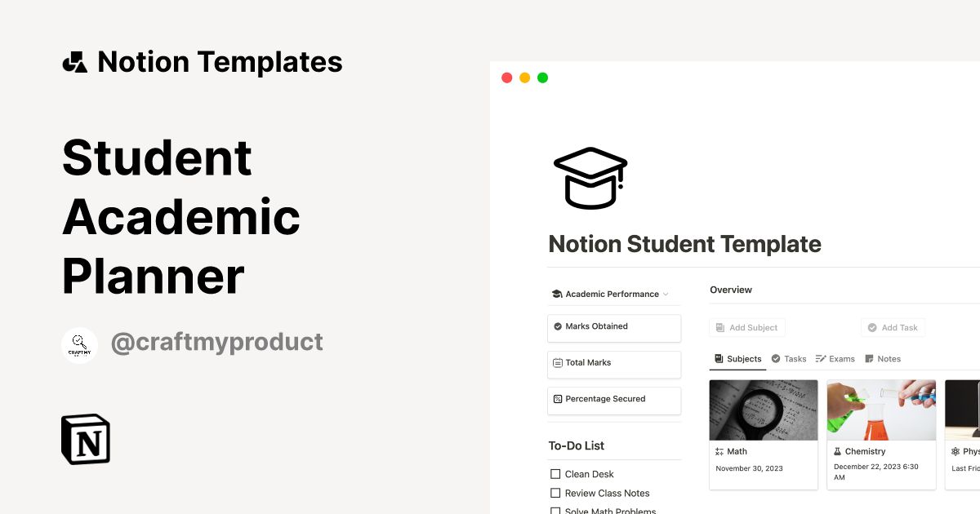Viewport: 980px width, 514px height.
Task: Click the checkmark icon on Marks Obtained
Action: coord(559,325)
